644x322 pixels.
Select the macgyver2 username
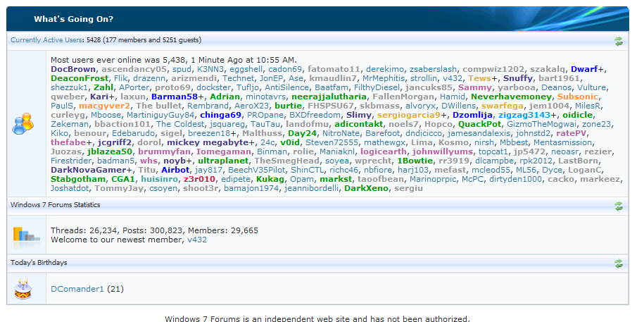click(104, 106)
